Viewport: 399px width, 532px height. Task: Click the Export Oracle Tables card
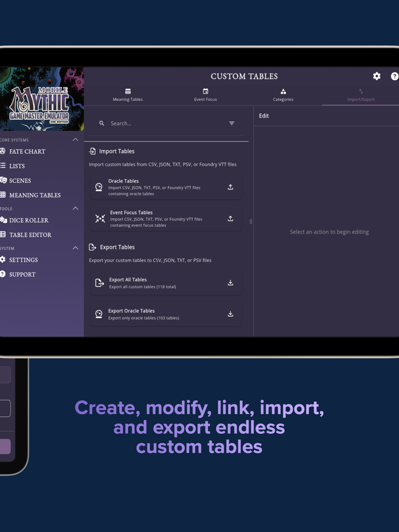(x=166, y=314)
